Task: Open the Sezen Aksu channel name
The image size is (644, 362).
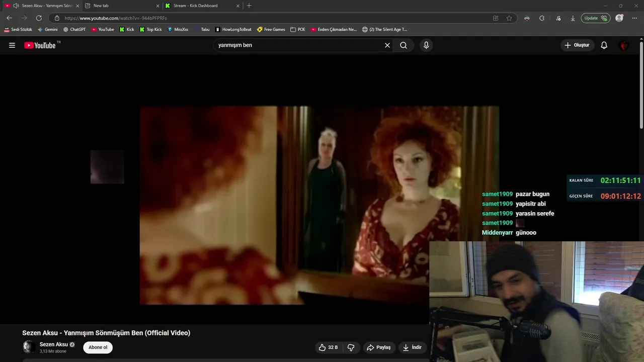Action: pos(54,344)
